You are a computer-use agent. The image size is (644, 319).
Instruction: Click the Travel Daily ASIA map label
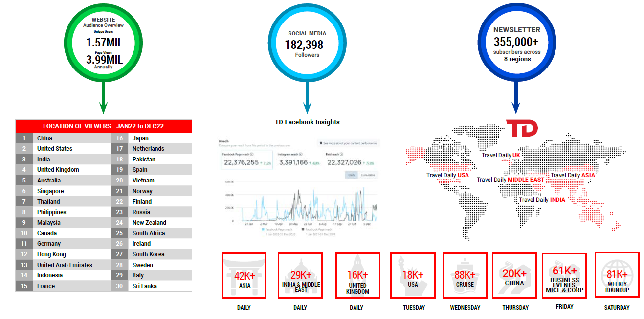point(573,175)
